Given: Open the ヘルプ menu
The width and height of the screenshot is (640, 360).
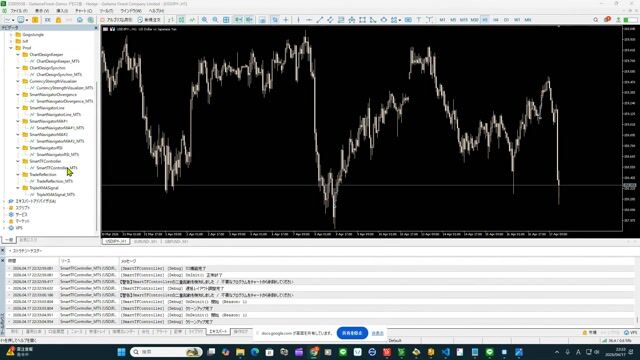Looking at the screenshot, I should click(x=156, y=11).
